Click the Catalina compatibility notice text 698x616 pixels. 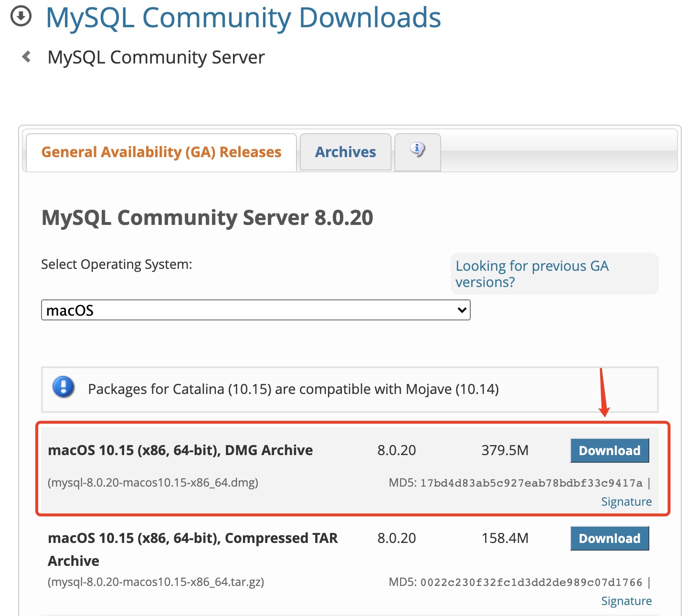[x=293, y=389]
